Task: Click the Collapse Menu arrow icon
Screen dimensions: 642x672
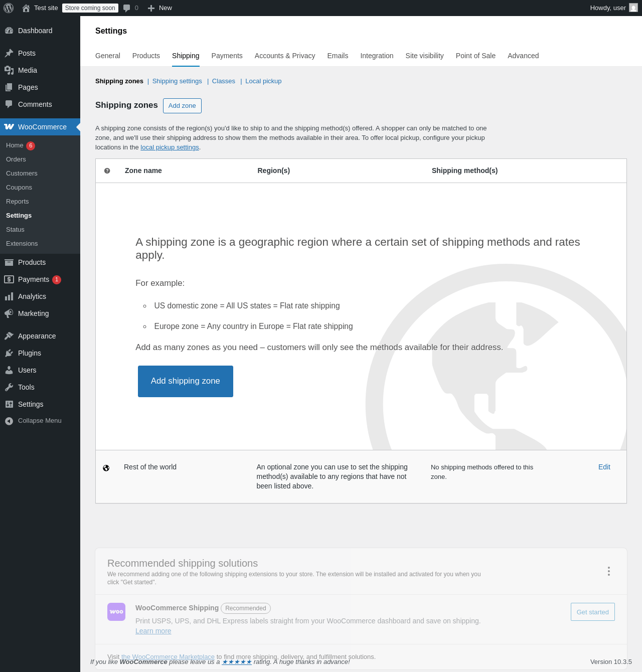Action: pyautogui.click(x=9, y=421)
